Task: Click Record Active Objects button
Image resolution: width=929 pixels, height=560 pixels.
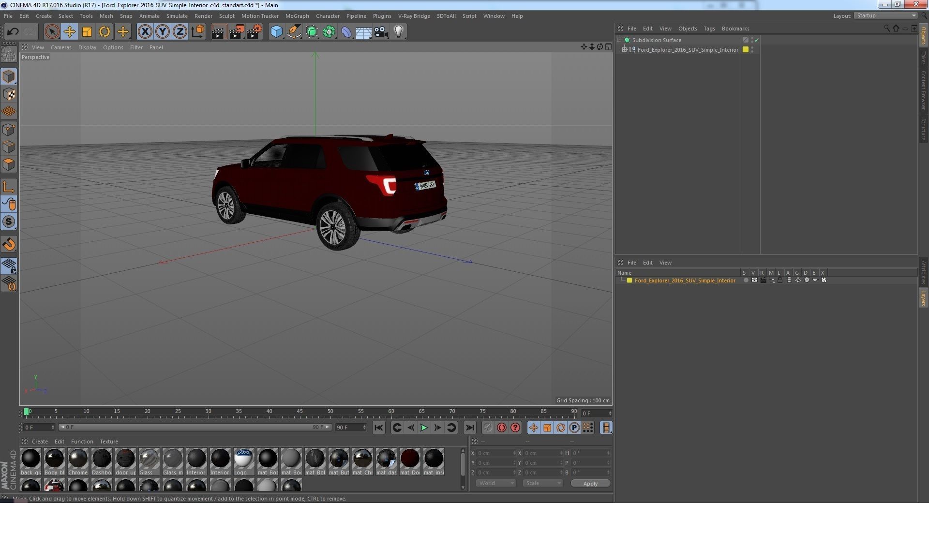Action: point(488,427)
